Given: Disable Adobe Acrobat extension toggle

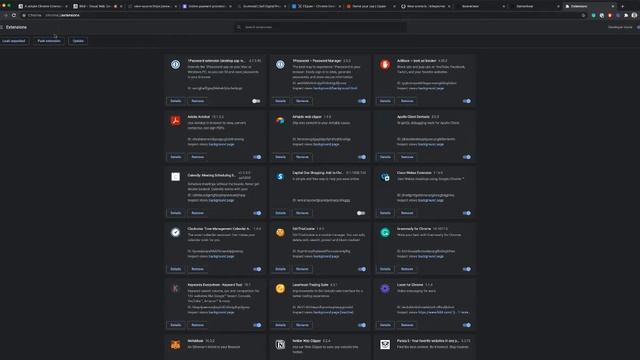Looking at the screenshot, I should [x=257, y=157].
